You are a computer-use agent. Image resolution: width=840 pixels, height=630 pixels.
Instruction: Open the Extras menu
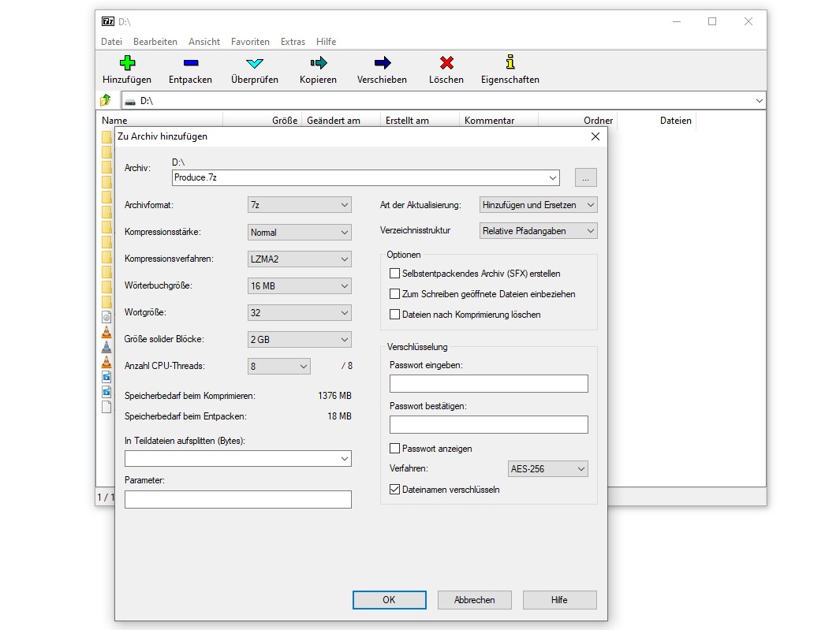coord(293,42)
